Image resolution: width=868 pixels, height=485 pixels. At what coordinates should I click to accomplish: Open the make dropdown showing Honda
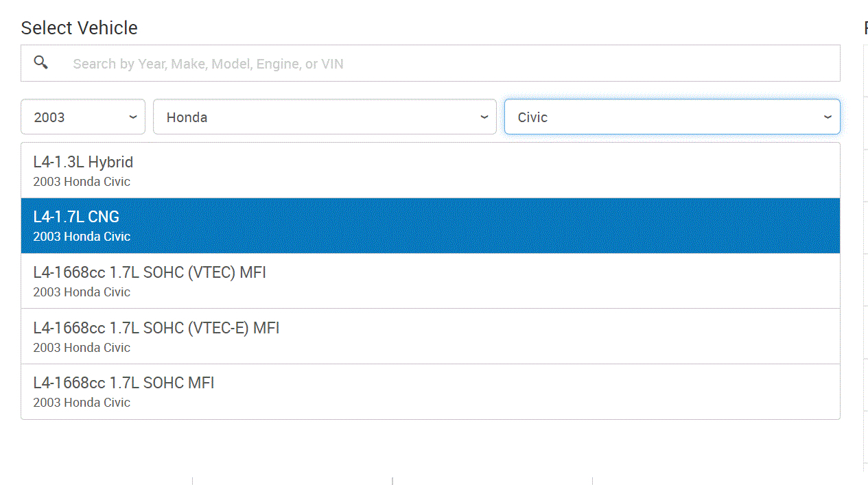(x=325, y=117)
